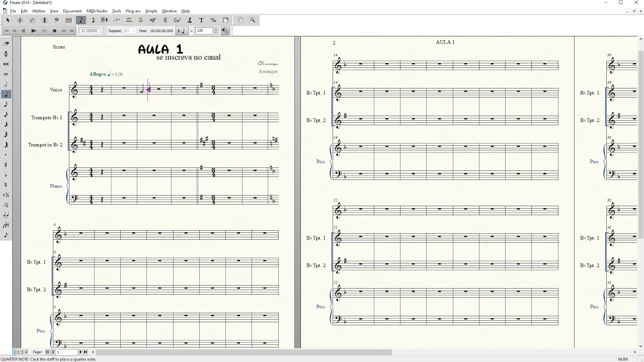The height and width of the screenshot is (362, 644).
Task: Select the Page Layout tool
Action: click(225, 20)
